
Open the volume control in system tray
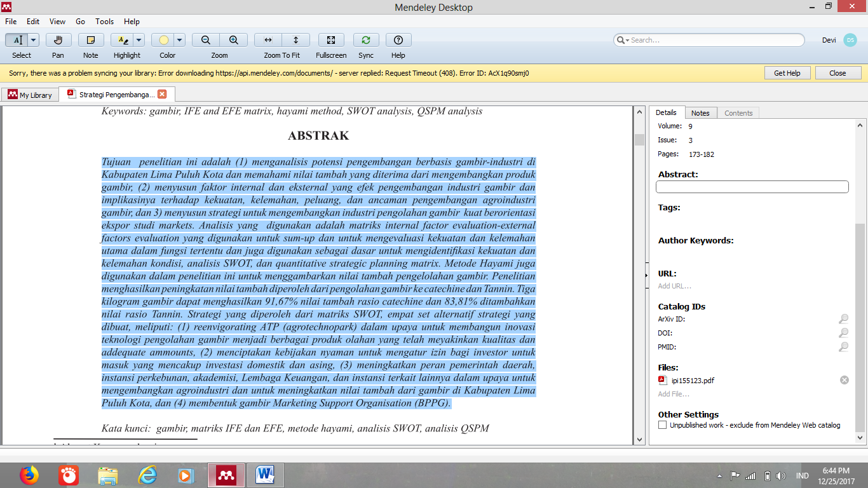780,476
